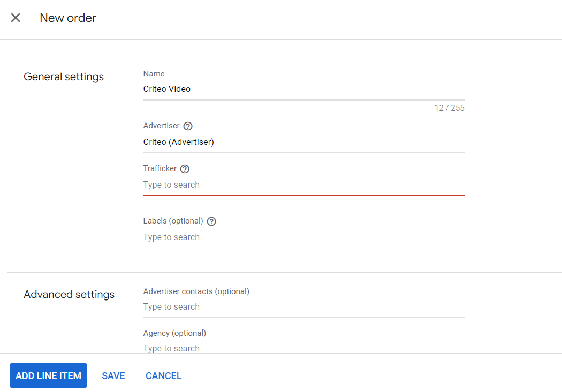
Task: Click the Agency (optional) label text
Action: [174, 333]
